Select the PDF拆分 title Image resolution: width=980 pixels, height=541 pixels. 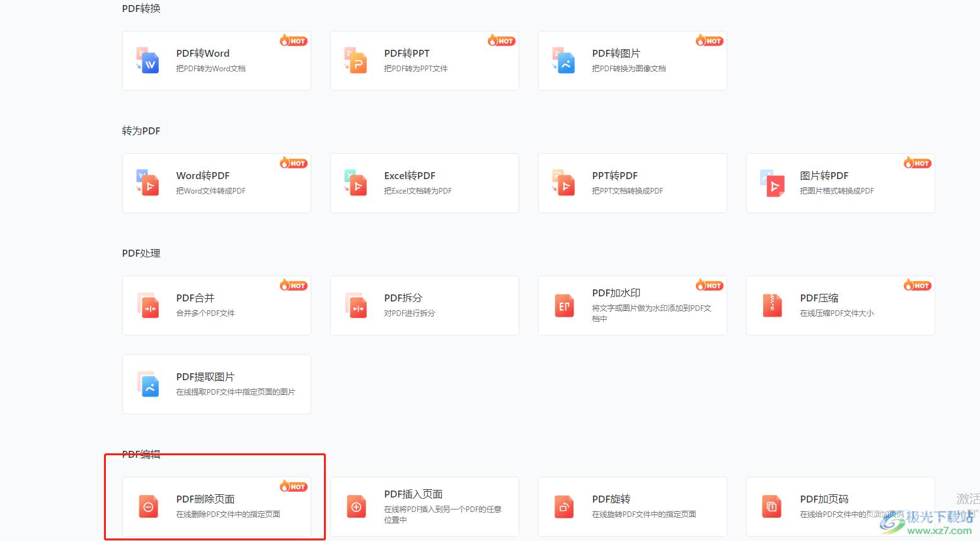click(403, 298)
